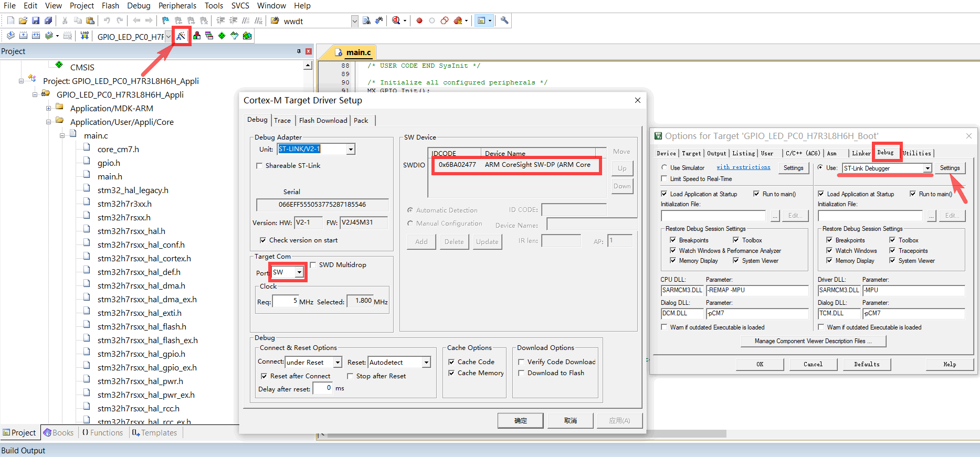The height and width of the screenshot is (457, 980).
Task: Click the Req clock MHz input field
Action: click(x=286, y=302)
